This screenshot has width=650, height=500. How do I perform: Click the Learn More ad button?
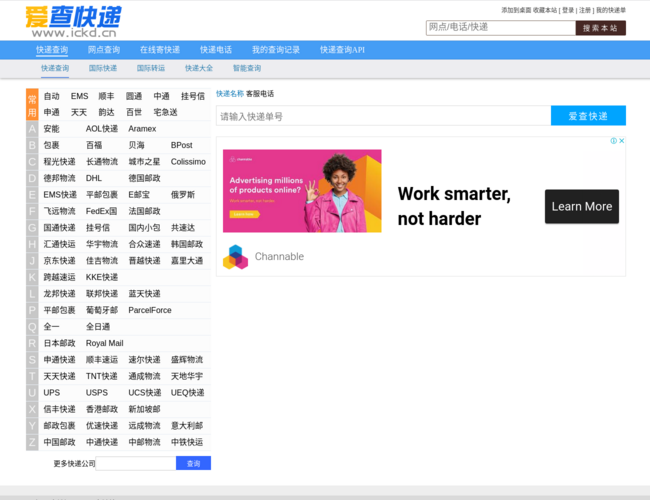point(582,206)
